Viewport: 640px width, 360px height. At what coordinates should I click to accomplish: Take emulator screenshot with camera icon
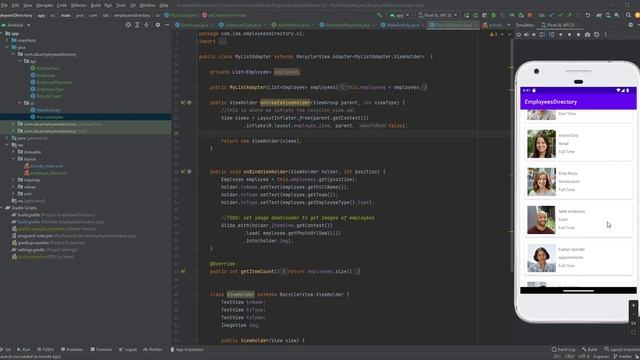click(x=587, y=35)
